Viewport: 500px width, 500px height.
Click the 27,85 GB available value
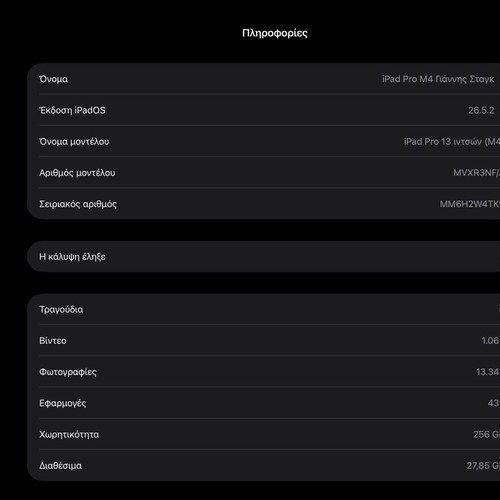tap(483, 466)
